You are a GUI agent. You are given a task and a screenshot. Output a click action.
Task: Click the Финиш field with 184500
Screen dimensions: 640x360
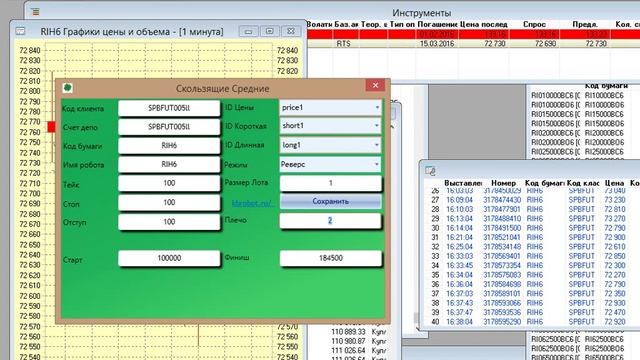click(331, 258)
